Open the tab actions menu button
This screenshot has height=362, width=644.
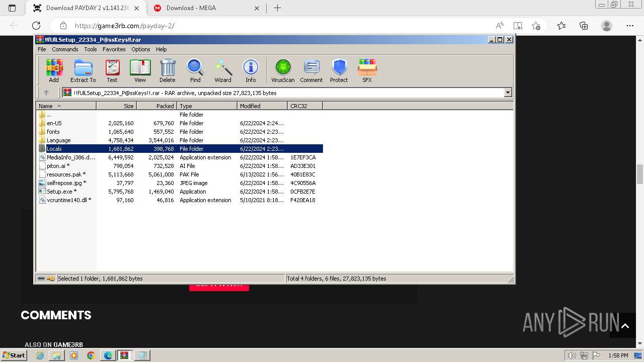tap(12, 8)
